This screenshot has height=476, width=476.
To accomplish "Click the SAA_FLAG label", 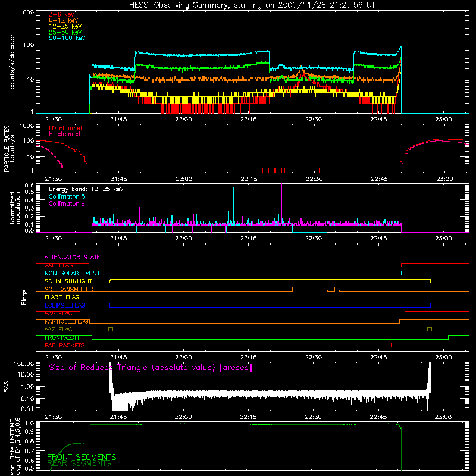I will (x=58, y=314).
